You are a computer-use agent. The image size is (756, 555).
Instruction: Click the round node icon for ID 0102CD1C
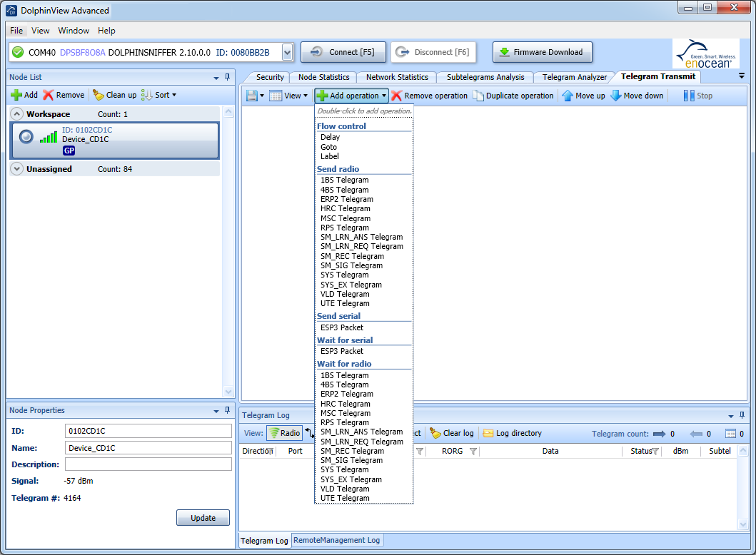coord(26,137)
